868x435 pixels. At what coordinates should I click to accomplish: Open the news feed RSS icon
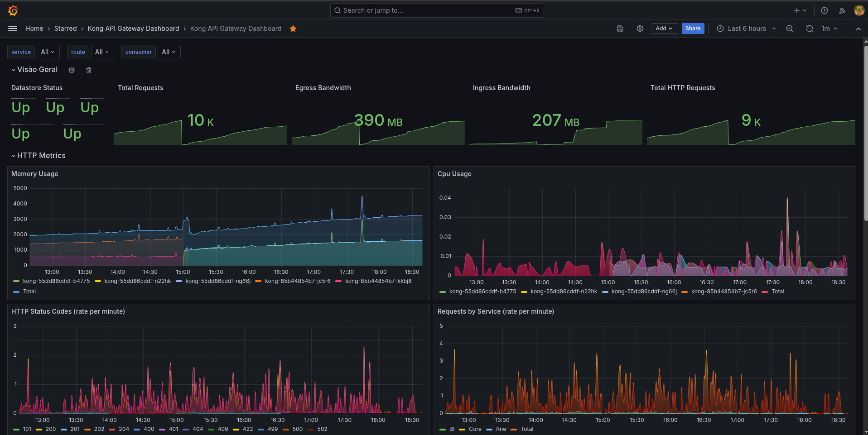(842, 10)
